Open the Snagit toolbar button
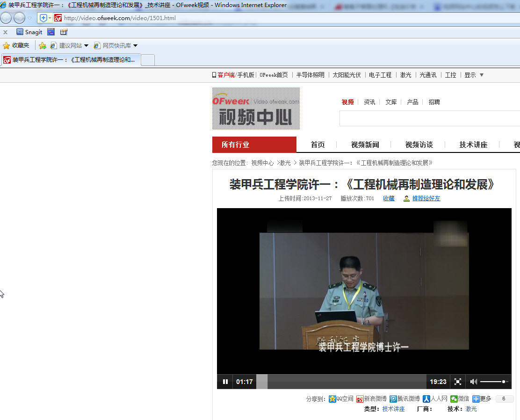520x420 pixels. [29, 32]
